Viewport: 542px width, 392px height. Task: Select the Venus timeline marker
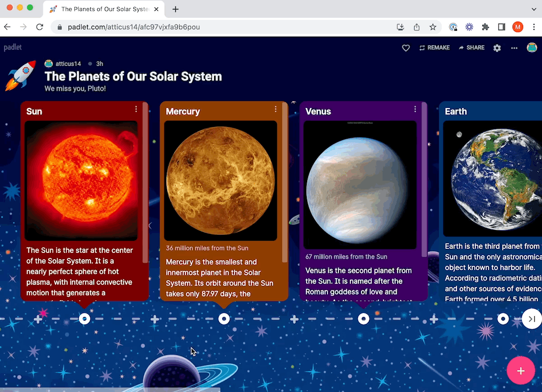click(364, 319)
